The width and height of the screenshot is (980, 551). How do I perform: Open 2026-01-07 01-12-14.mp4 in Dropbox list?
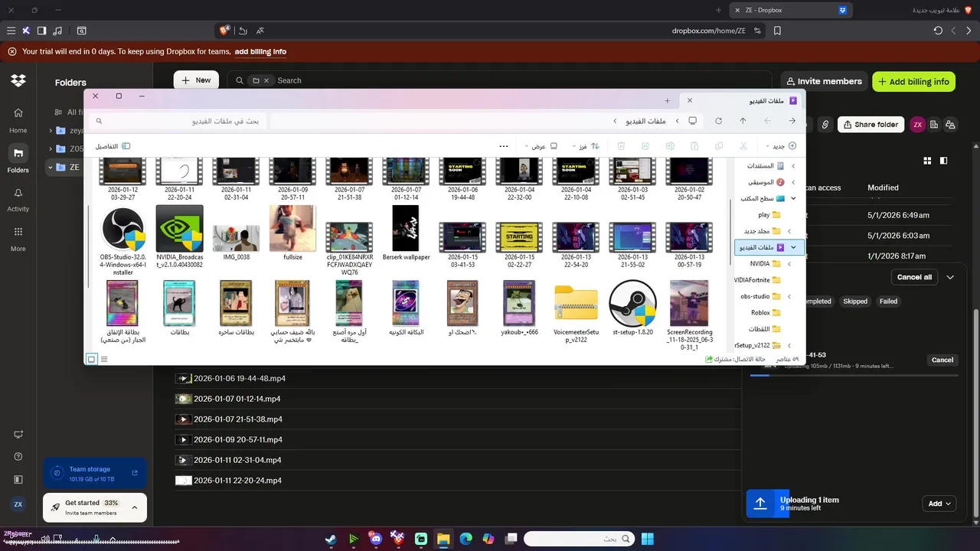[237, 399]
